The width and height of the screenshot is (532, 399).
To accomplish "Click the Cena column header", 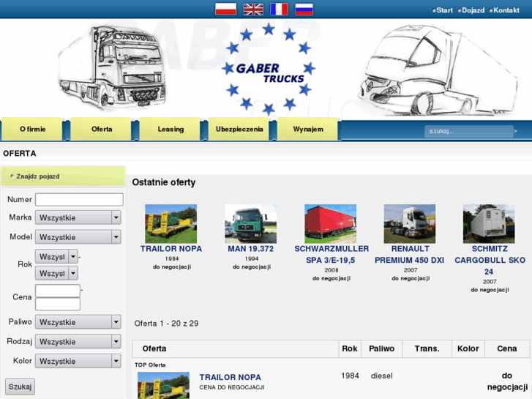I will (x=507, y=348).
